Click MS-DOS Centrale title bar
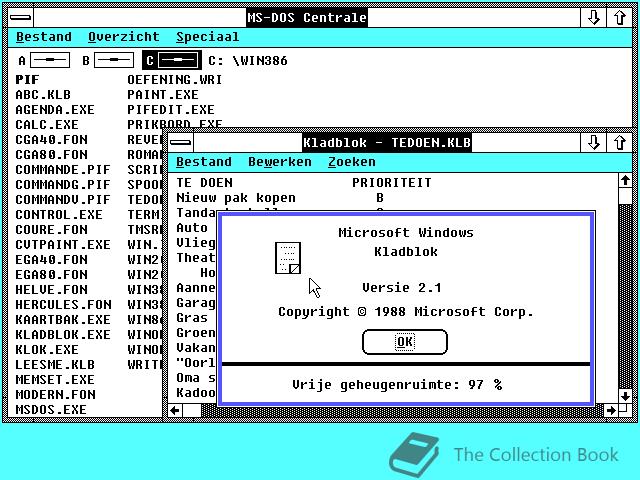The width and height of the screenshot is (640, 480). (307, 18)
